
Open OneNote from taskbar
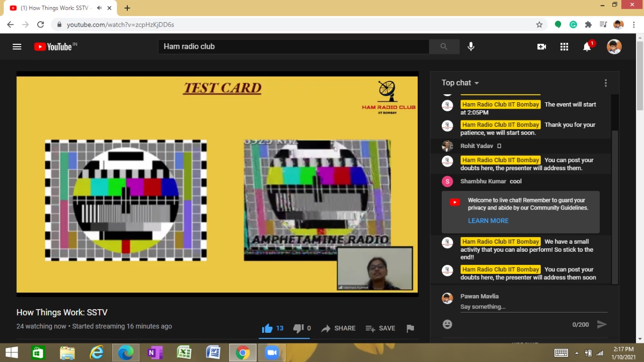point(154,352)
